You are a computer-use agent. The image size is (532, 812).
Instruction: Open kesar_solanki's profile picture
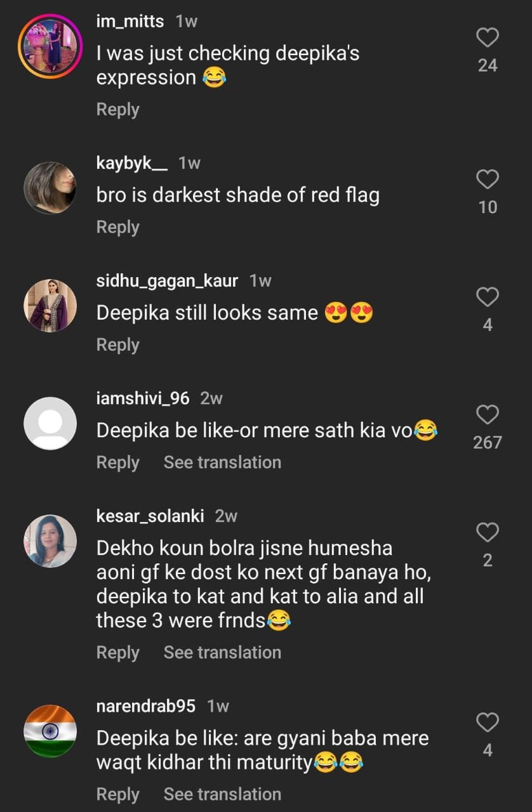point(50,540)
